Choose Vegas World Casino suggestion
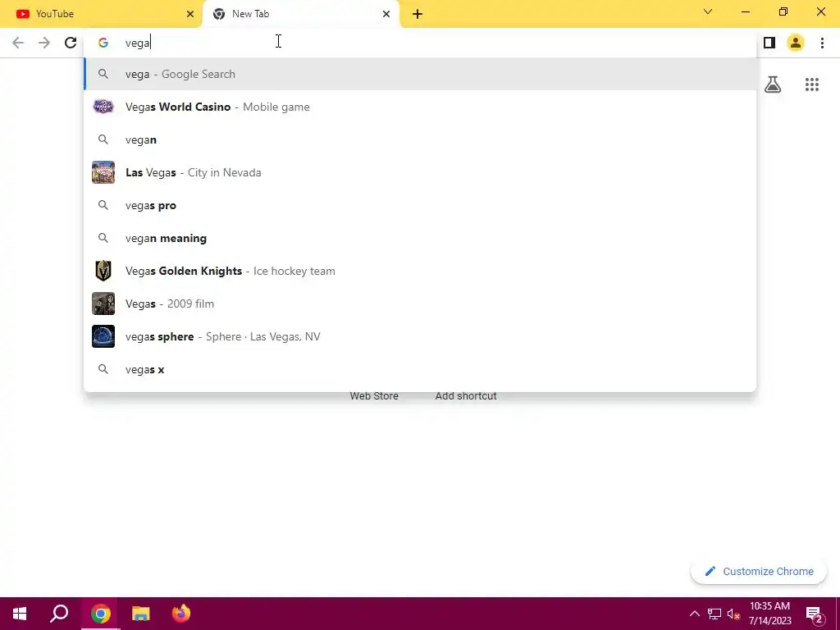Screen dimensions: 840x630 (x=420, y=107)
